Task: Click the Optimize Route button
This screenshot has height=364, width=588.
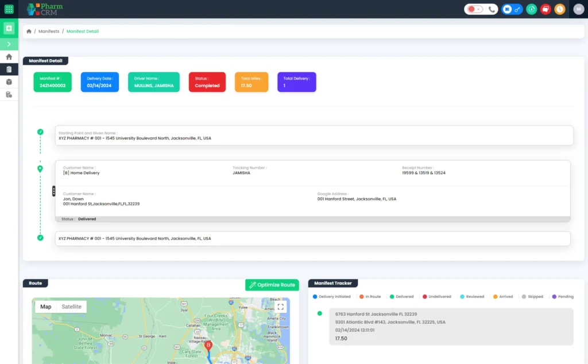Action: pyautogui.click(x=272, y=284)
